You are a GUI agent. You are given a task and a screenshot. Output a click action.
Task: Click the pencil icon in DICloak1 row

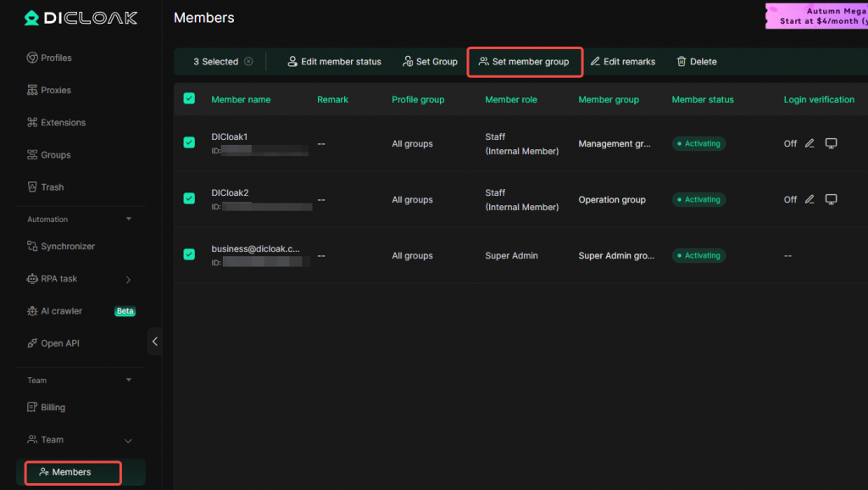(x=810, y=143)
